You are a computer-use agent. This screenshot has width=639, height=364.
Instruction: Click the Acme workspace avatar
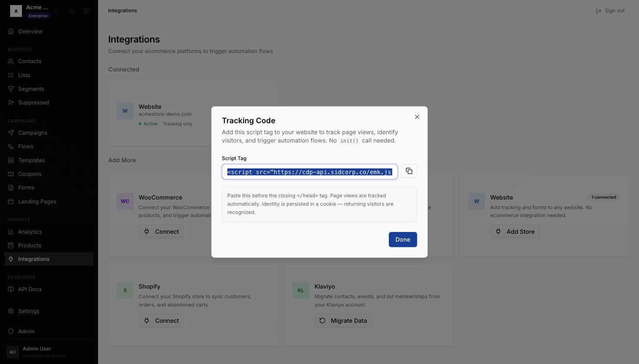[x=16, y=11]
